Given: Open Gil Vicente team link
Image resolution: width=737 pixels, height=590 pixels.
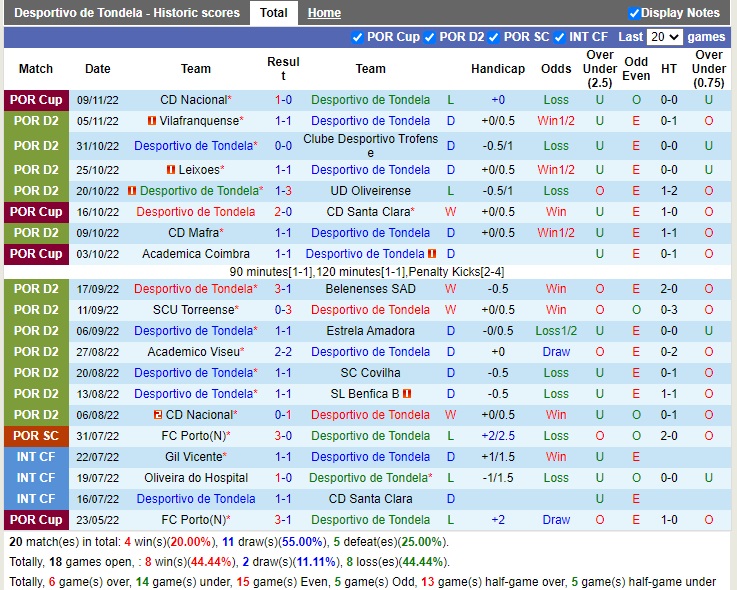Looking at the screenshot, I should (194, 457).
